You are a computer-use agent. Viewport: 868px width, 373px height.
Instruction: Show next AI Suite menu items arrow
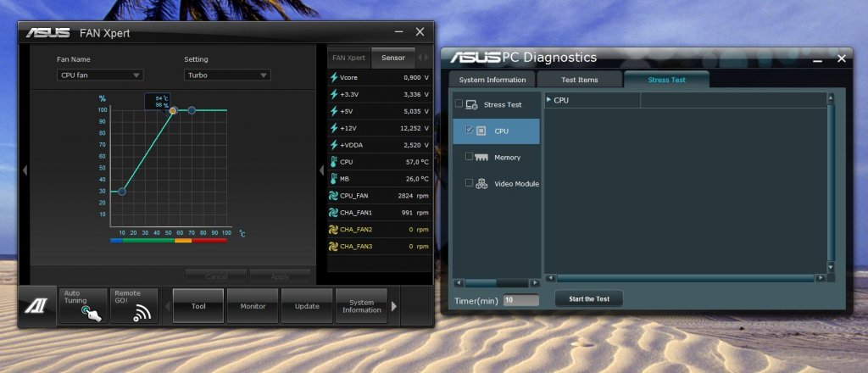coord(394,306)
